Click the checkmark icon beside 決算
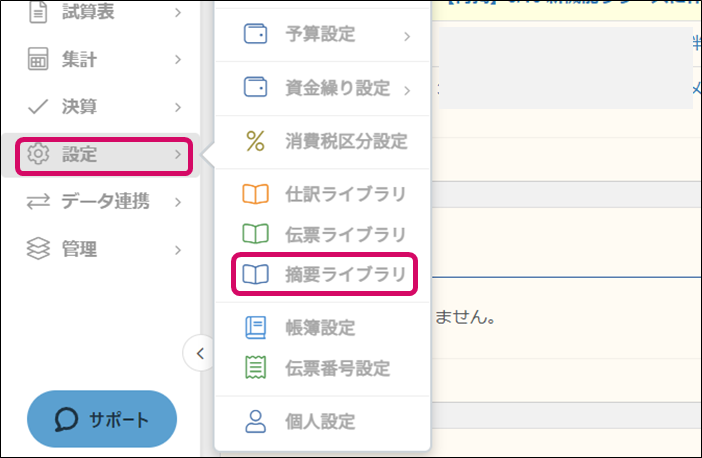 pyautogui.click(x=38, y=106)
